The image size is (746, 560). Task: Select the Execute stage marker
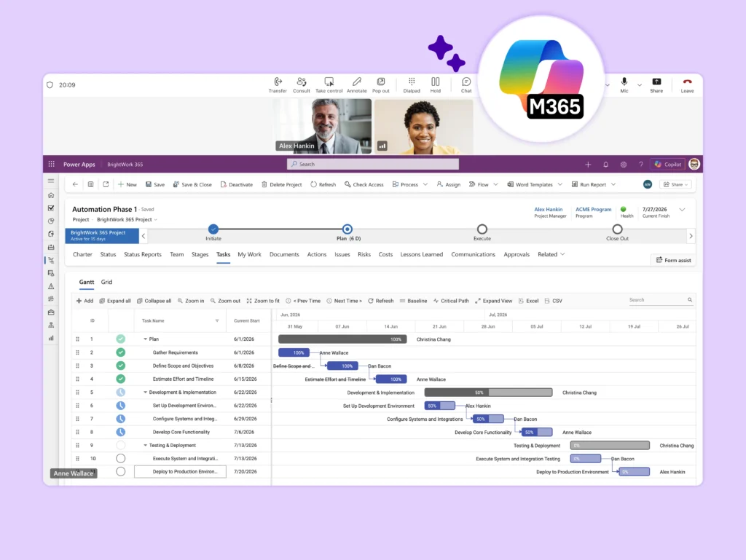[x=482, y=229]
